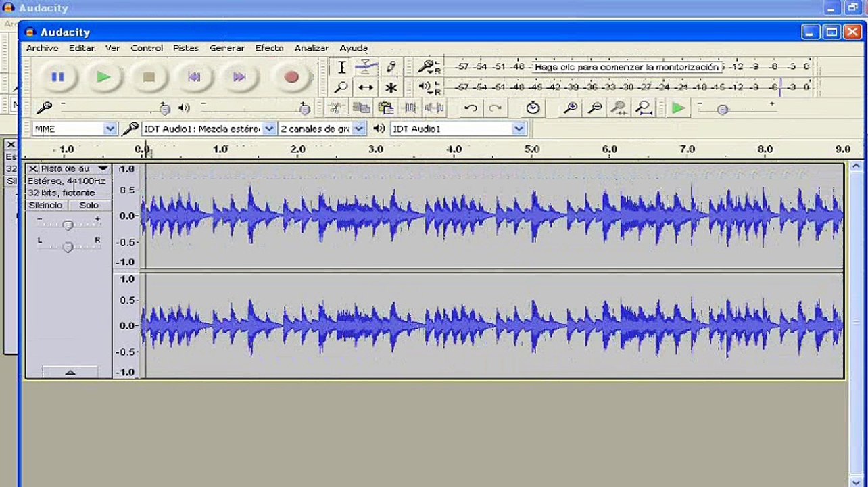Viewport: 868px width, 487px height.
Task: Select the Multi-tool asterisk
Action: 390,87
